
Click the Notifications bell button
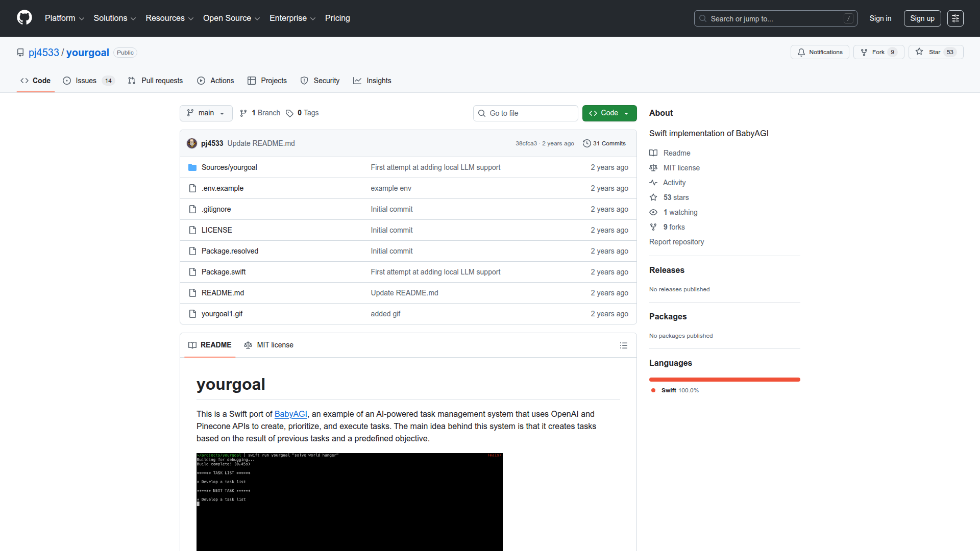pyautogui.click(x=820, y=52)
